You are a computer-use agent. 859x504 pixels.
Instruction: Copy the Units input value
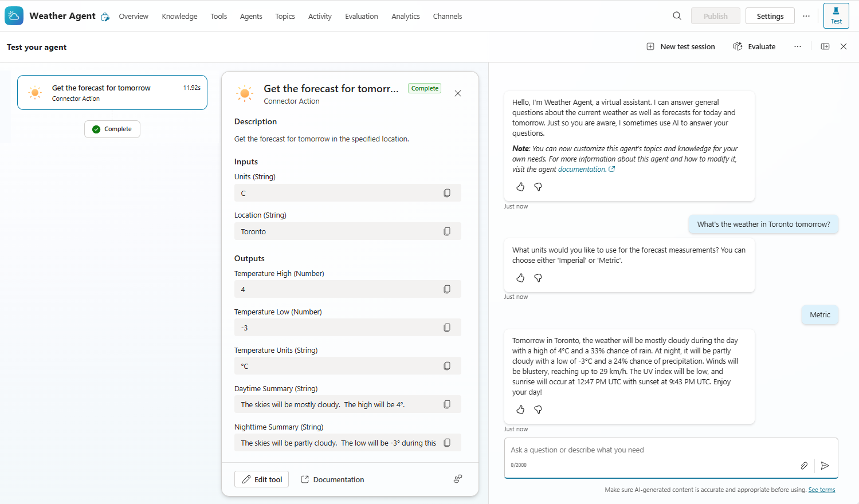click(x=447, y=193)
